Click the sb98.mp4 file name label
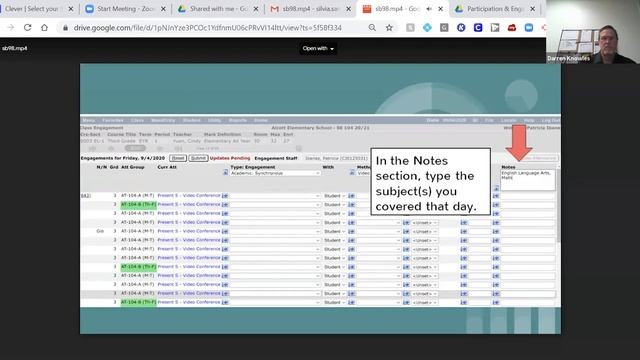 pyautogui.click(x=15, y=48)
